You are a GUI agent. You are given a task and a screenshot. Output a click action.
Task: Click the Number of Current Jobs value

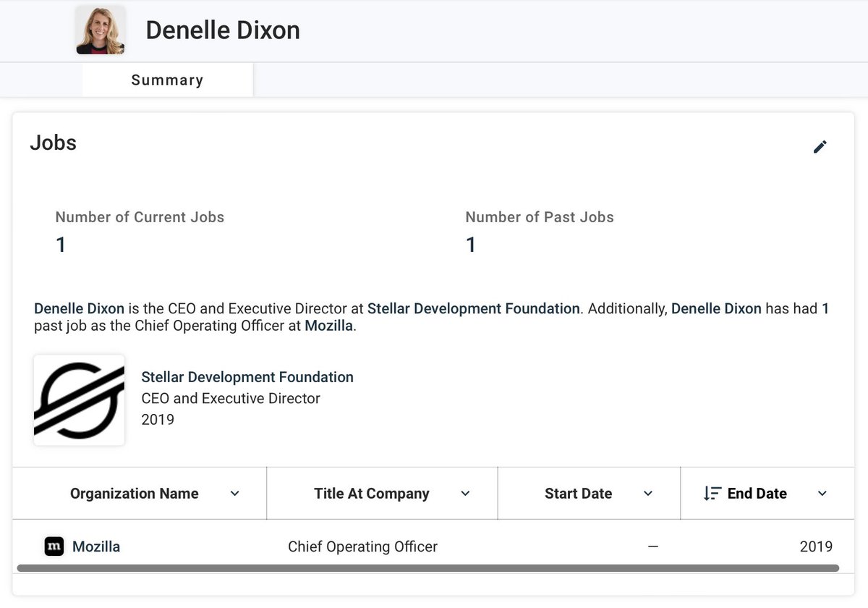61,245
